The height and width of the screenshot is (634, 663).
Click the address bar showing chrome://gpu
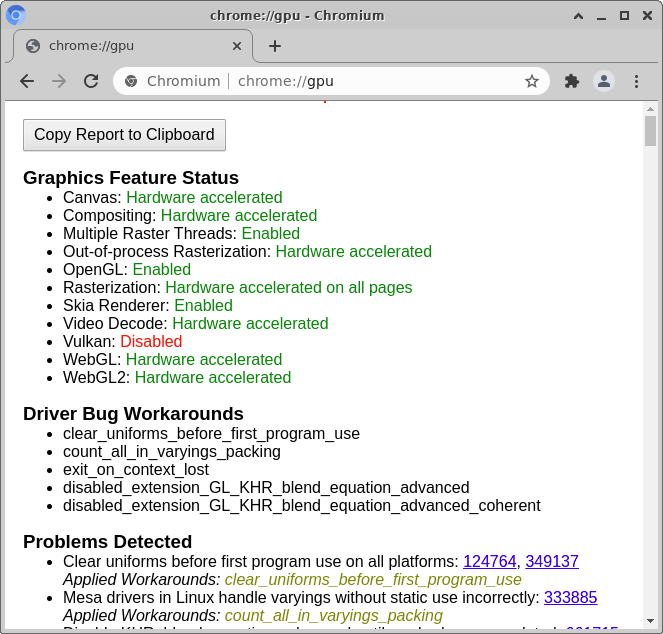pyautogui.click(x=331, y=81)
